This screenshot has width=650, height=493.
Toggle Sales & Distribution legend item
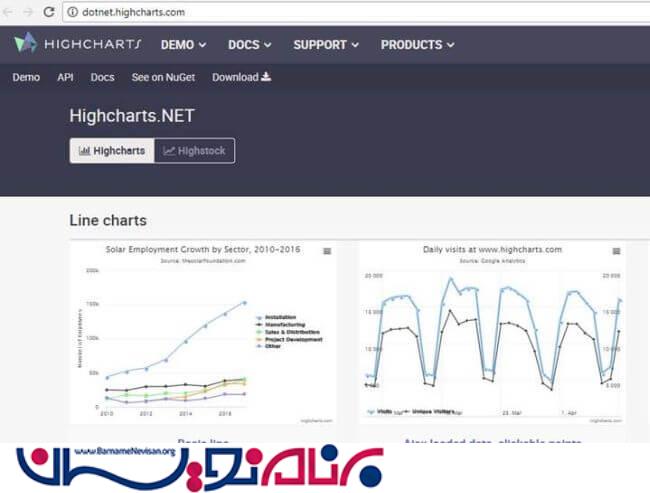pyautogui.click(x=288, y=332)
